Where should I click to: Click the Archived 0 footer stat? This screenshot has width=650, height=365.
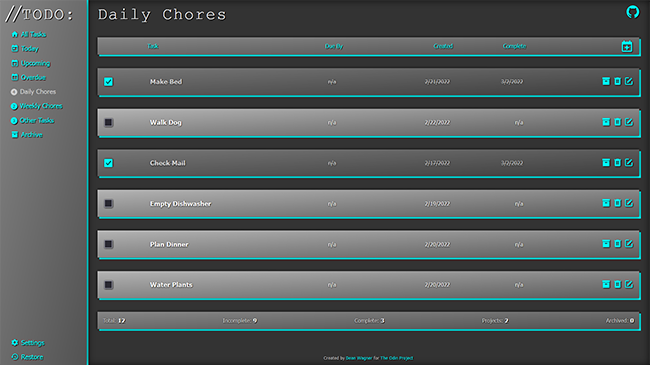pyautogui.click(x=620, y=321)
